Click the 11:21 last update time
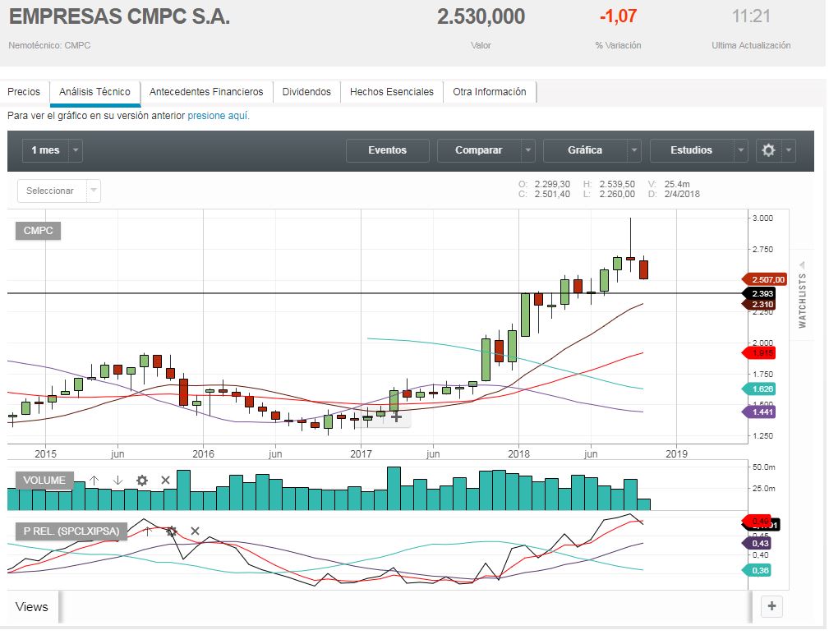Image resolution: width=829 pixels, height=644 pixels. pos(751,16)
